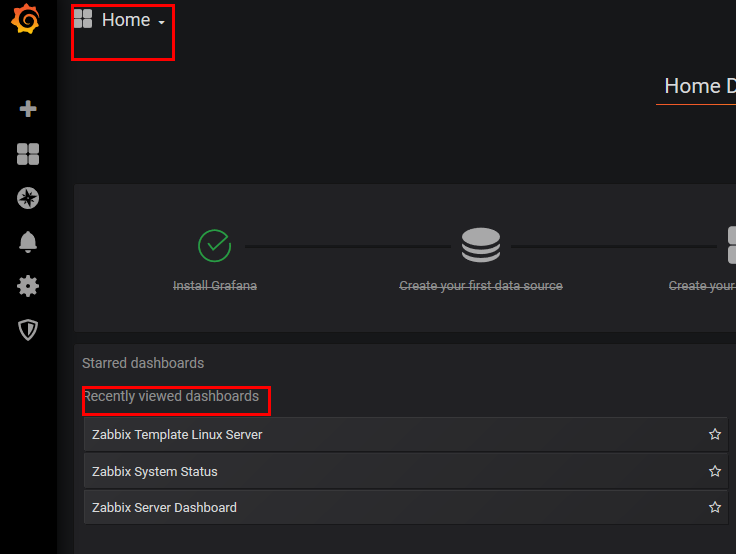Viewport: 736px width, 554px height.
Task: Open the Server Admin shield icon
Action: point(28,330)
